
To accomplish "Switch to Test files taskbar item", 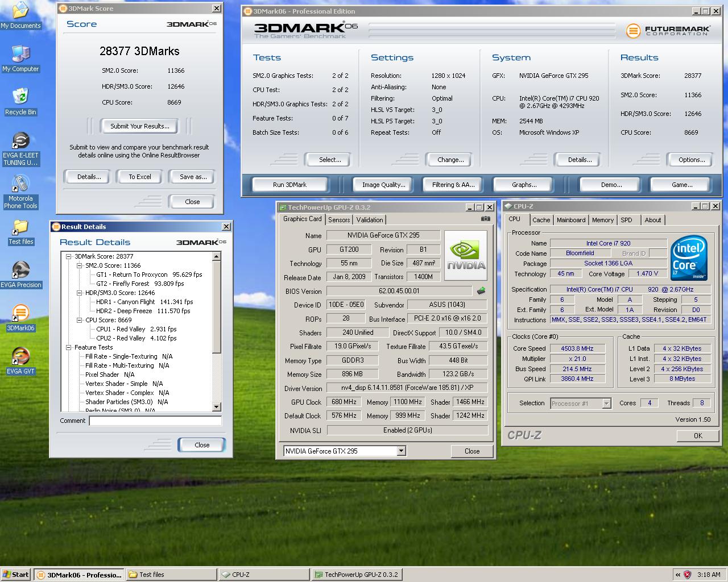I will [x=171, y=574].
